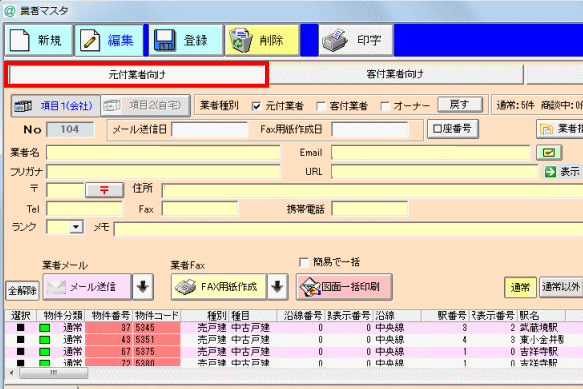583x389 pixels.
Task: Expand the arrow next to FAX用紙作成
Action: pos(277,287)
